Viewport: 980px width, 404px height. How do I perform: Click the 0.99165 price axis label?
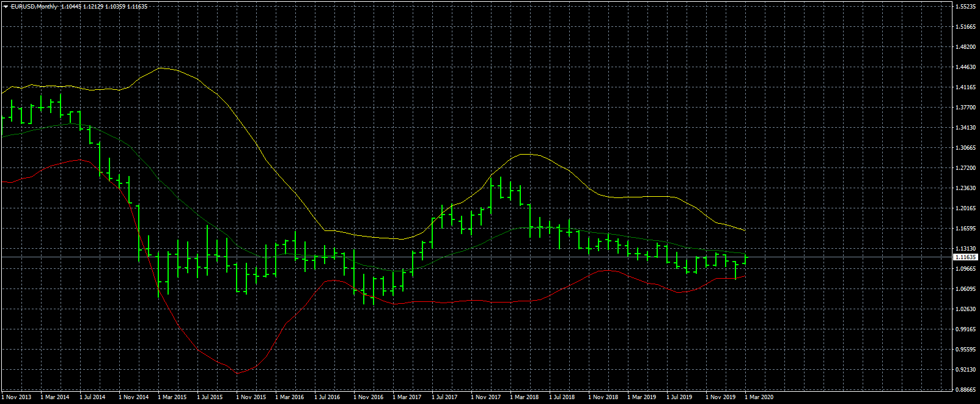[967, 329]
